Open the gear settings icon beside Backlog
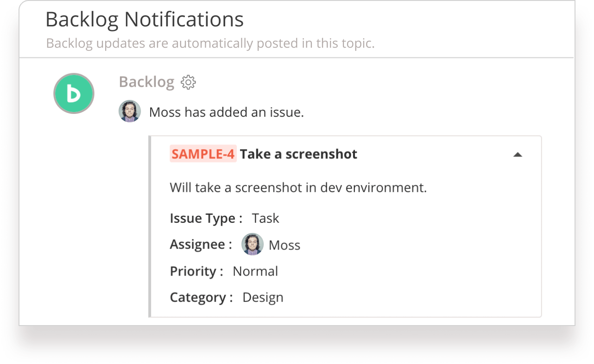 click(188, 82)
